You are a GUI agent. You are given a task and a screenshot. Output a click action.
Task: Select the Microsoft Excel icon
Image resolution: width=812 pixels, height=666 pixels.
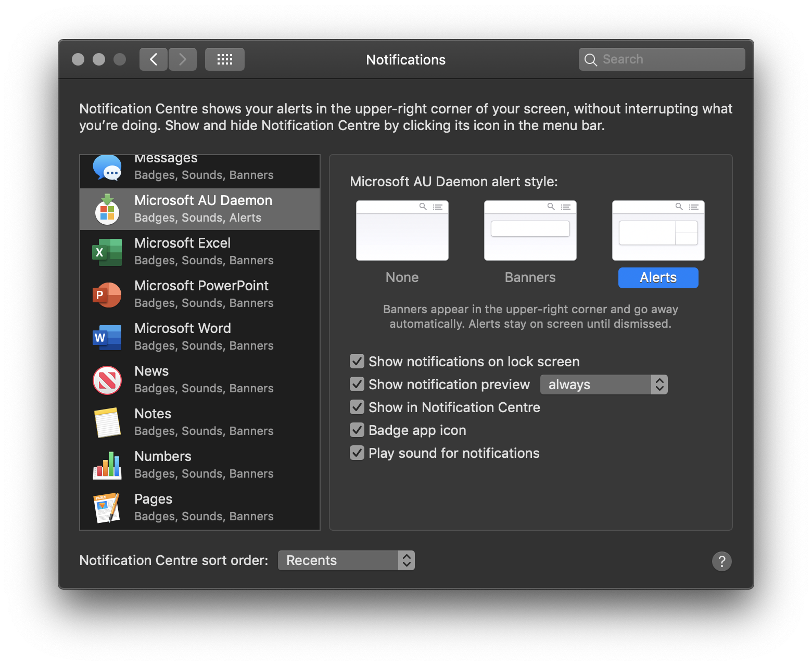[x=107, y=252]
